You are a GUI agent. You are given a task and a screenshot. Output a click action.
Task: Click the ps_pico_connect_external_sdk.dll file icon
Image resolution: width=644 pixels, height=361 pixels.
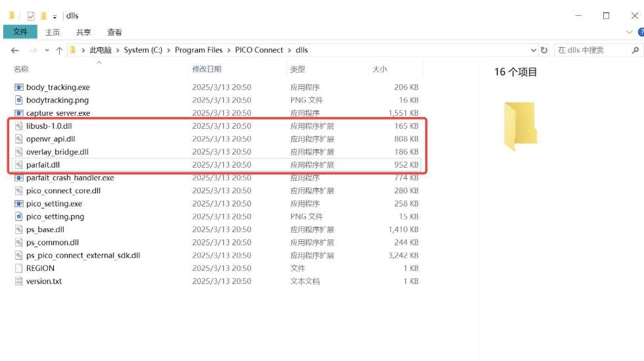click(18, 255)
